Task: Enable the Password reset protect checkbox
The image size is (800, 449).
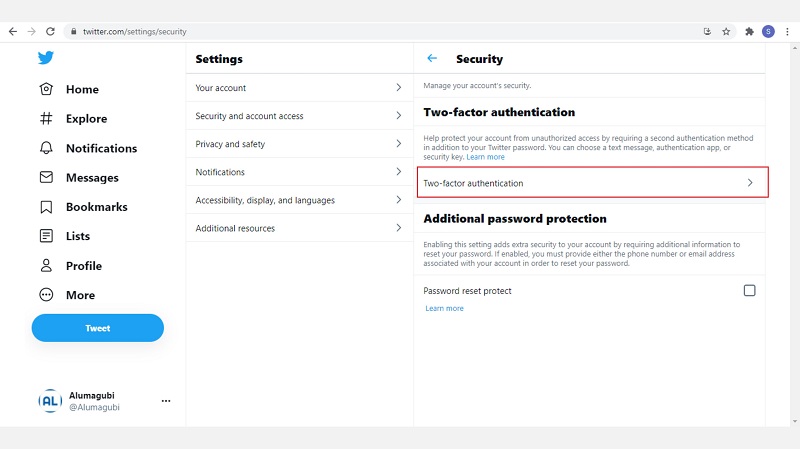Action: pos(749,291)
